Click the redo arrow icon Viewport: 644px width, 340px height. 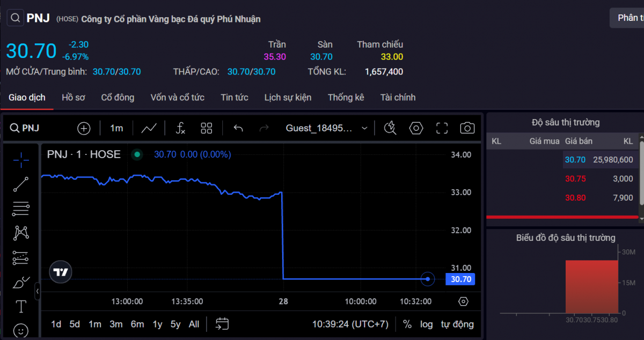click(264, 128)
